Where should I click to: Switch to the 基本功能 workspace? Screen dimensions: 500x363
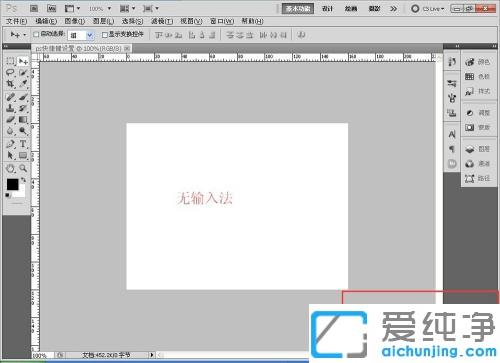pyautogui.click(x=298, y=9)
